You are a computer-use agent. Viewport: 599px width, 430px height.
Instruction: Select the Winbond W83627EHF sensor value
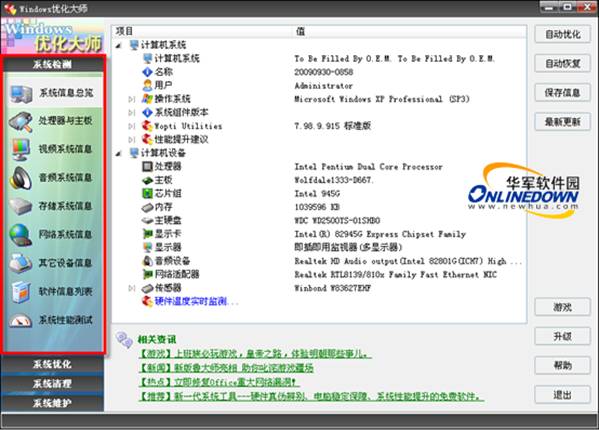[x=332, y=288]
